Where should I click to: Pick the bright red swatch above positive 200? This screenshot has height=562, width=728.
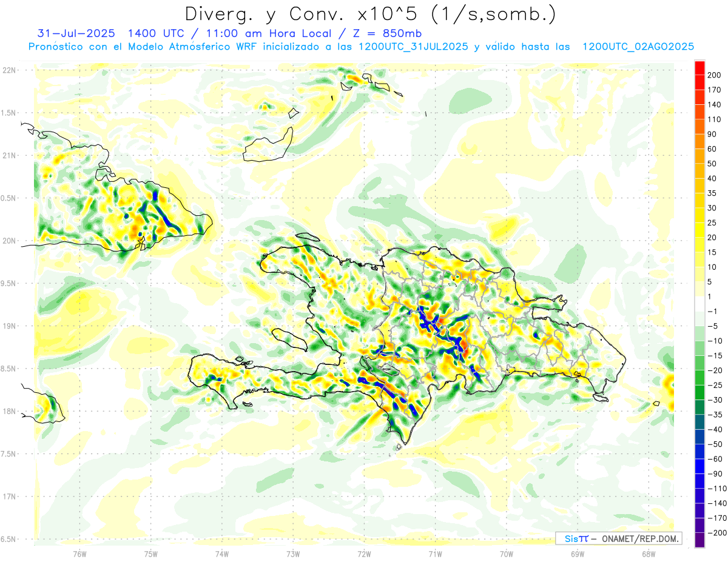coord(699,68)
